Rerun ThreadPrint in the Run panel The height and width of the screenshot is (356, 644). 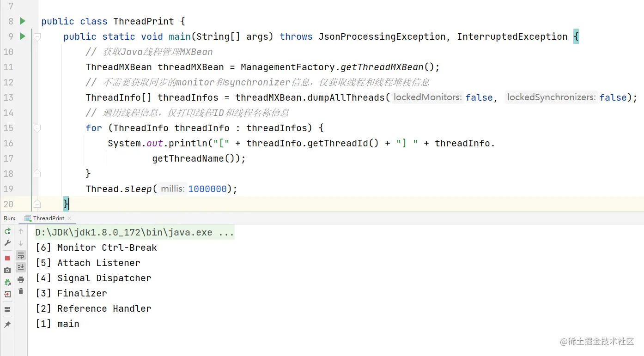[7, 231]
